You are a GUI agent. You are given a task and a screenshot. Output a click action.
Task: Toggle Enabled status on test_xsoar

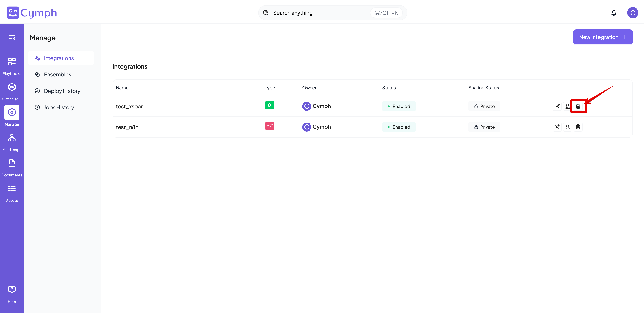pos(399,106)
